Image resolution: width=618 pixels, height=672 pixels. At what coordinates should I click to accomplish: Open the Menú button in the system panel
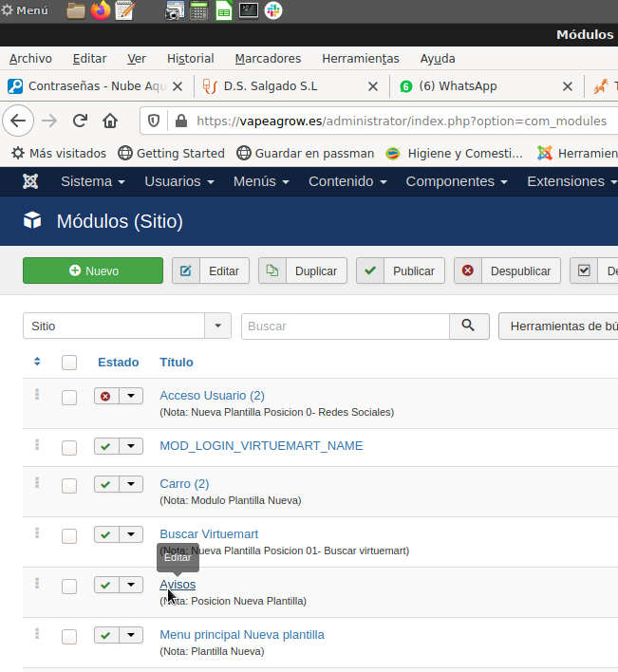point(25,10)
